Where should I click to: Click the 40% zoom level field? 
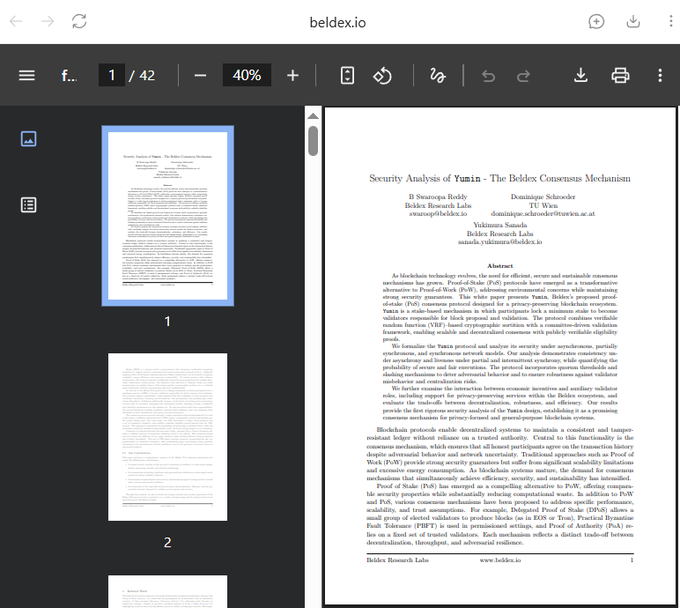click(x=247, y=75)
